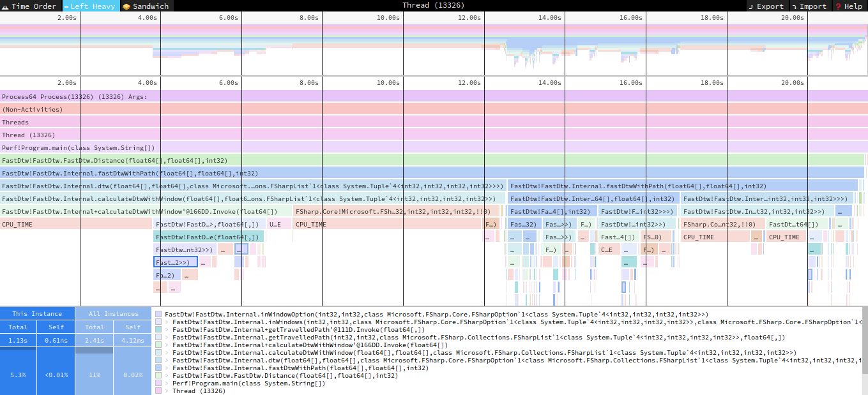Switch to Time Order view
This screenshot has height=395, width=868.
[29, 6]
